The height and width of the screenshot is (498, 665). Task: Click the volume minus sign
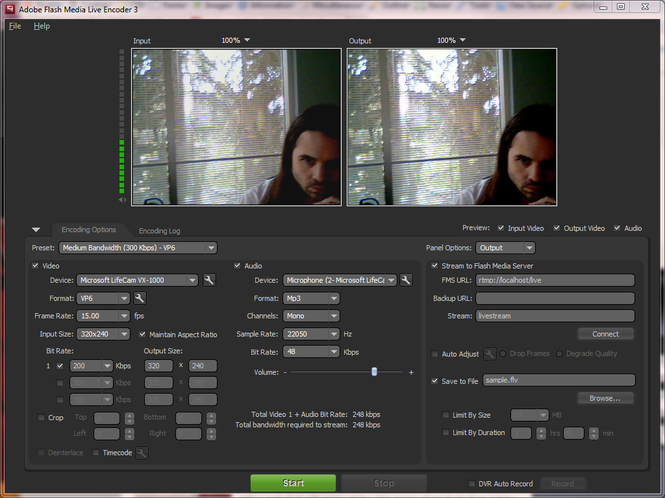[x=285, y=372]
